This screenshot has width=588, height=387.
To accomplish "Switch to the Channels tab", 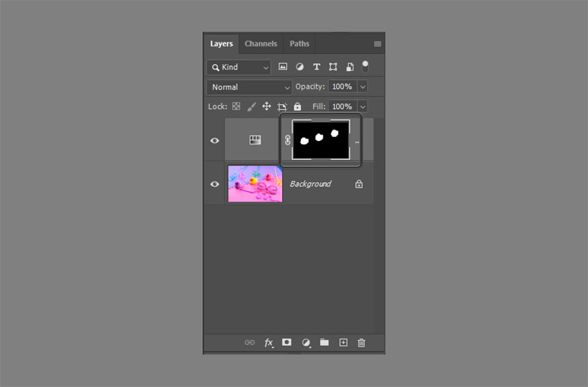I will coord(261,44).
